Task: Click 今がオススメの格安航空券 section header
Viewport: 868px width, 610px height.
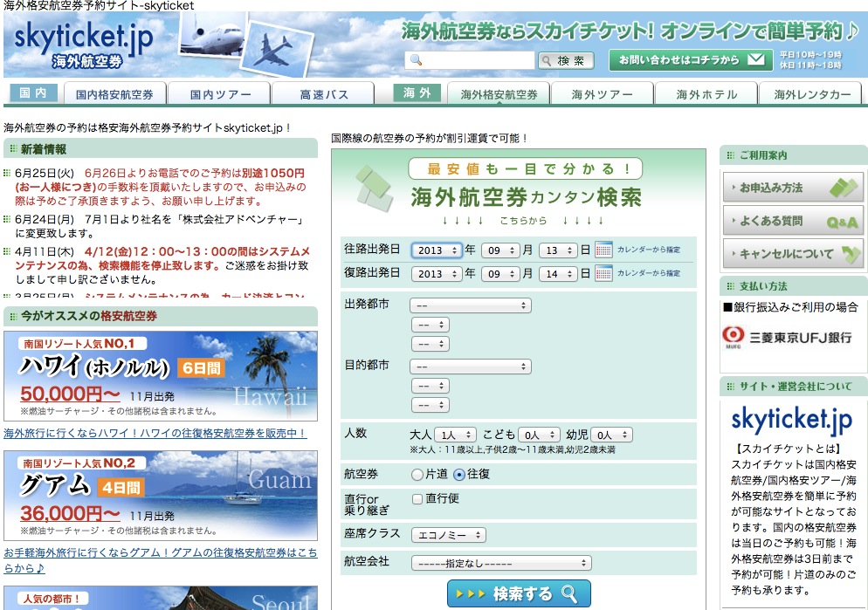Action: (x=161, y=316)
